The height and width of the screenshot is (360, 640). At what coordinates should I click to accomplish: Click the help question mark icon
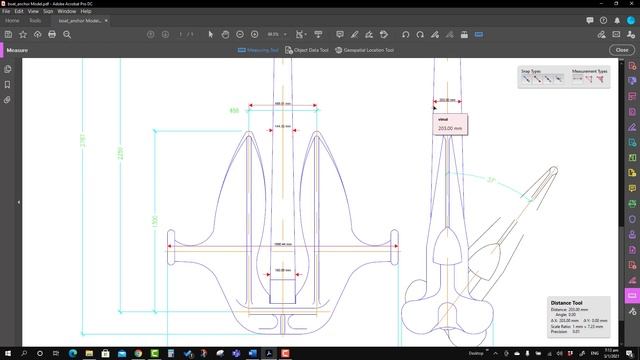[x=603, y=20]
